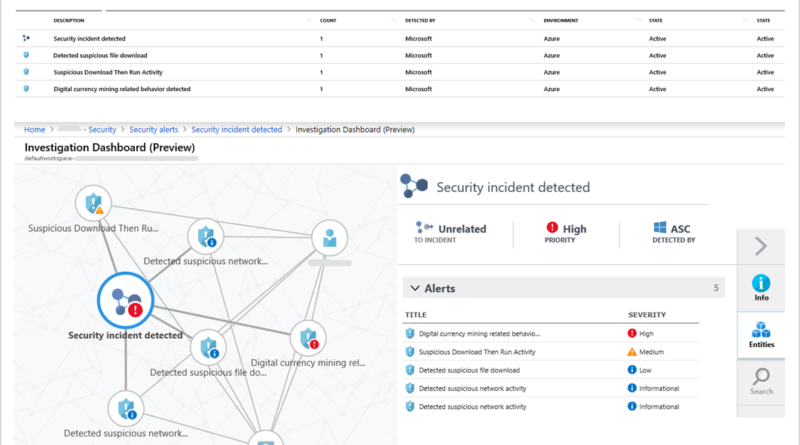This screenshot has width=800, height=445.
Task: Click the ENVIRONMENT column header
Action: (561, 20)
